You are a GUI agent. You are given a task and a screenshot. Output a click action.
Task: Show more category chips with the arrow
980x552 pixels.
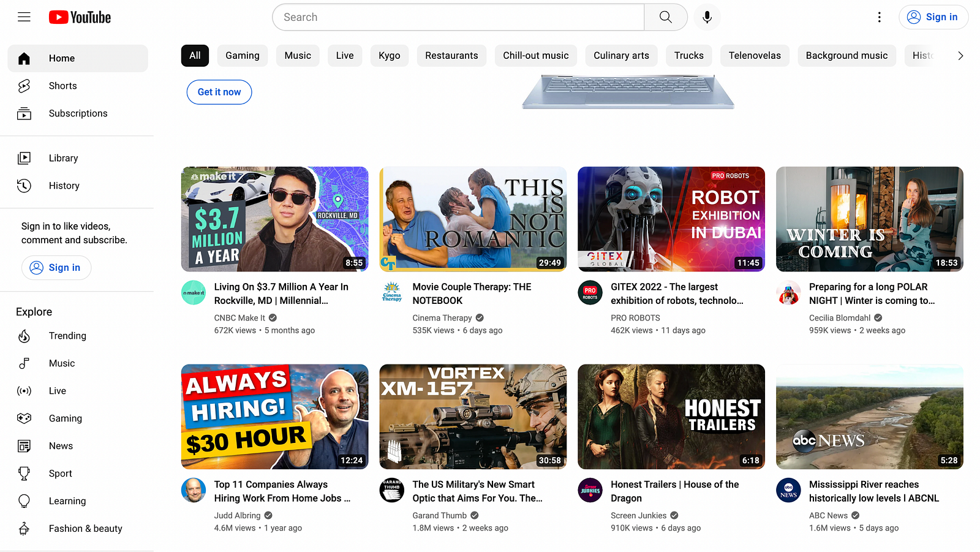tap(960, 56)
